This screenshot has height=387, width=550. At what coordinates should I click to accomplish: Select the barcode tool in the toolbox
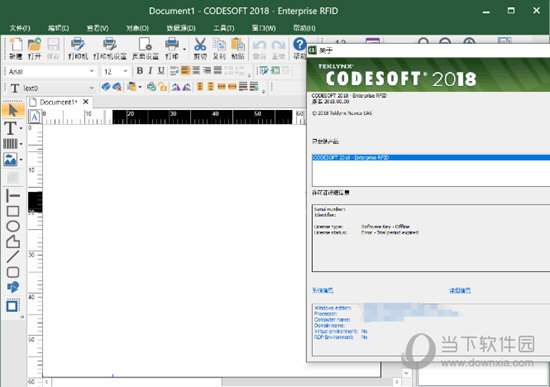click(10, 144)
